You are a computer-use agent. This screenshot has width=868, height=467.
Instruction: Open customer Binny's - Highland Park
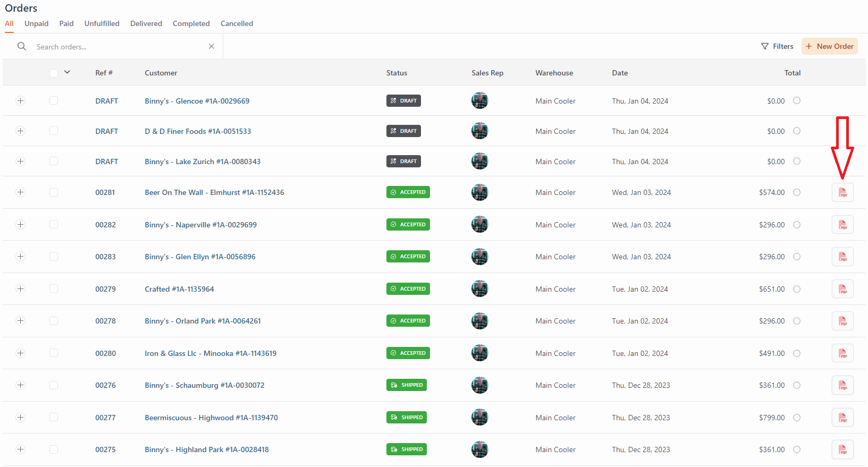[207, 449]
